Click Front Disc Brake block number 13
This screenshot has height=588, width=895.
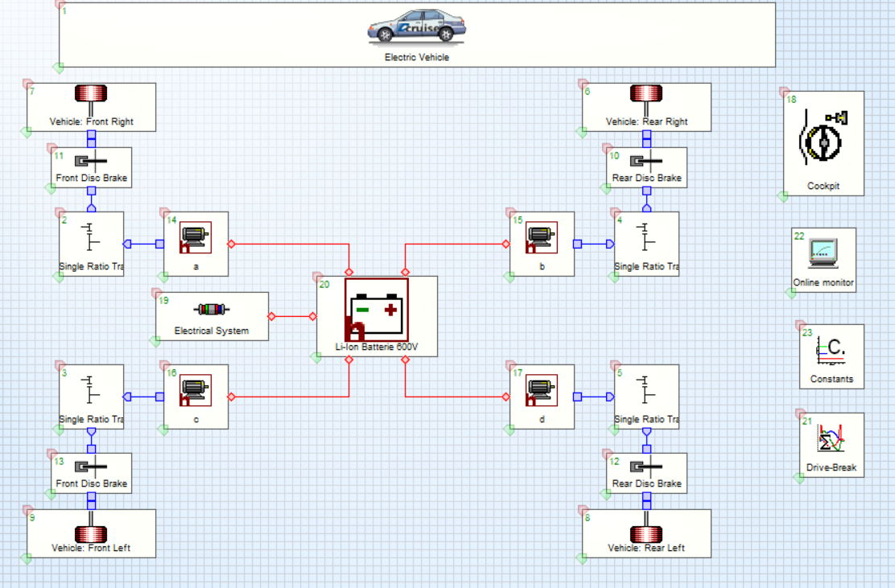coord(91,468)
